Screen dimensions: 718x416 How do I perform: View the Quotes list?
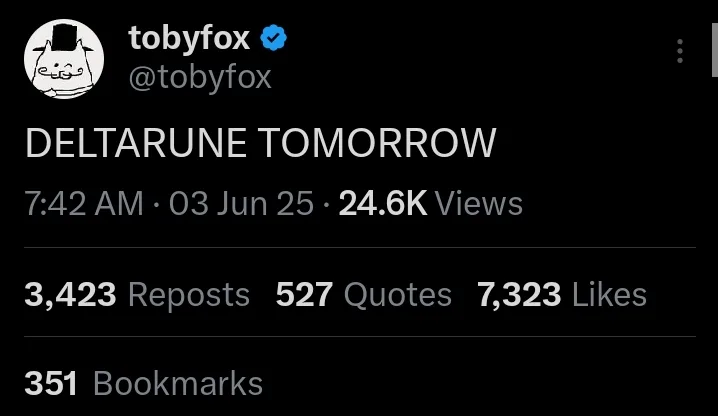398,295
